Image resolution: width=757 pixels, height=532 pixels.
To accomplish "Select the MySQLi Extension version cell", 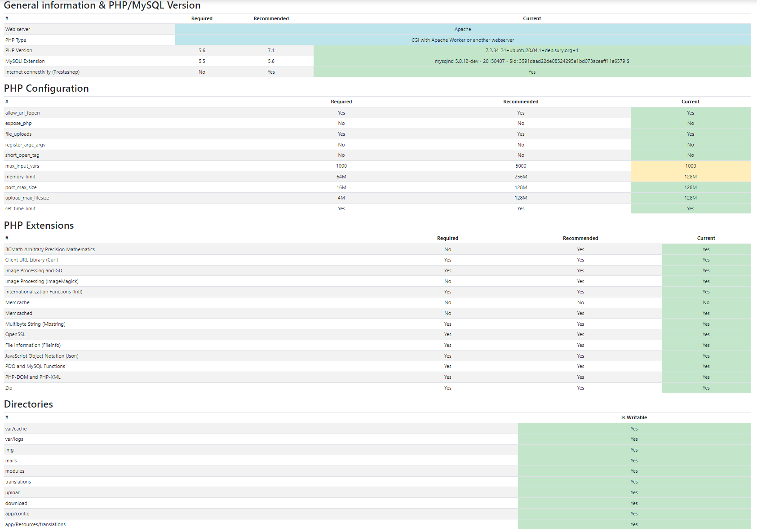I will pyautogui.click(x=532, y=61).
